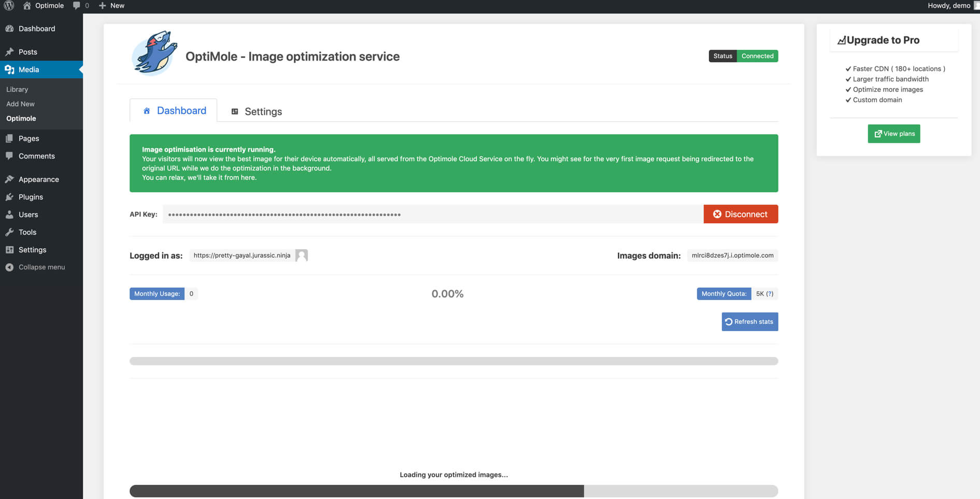The image size is (980, 499).
Task: Click the Appearance brush icon
Action: (9, 179)
